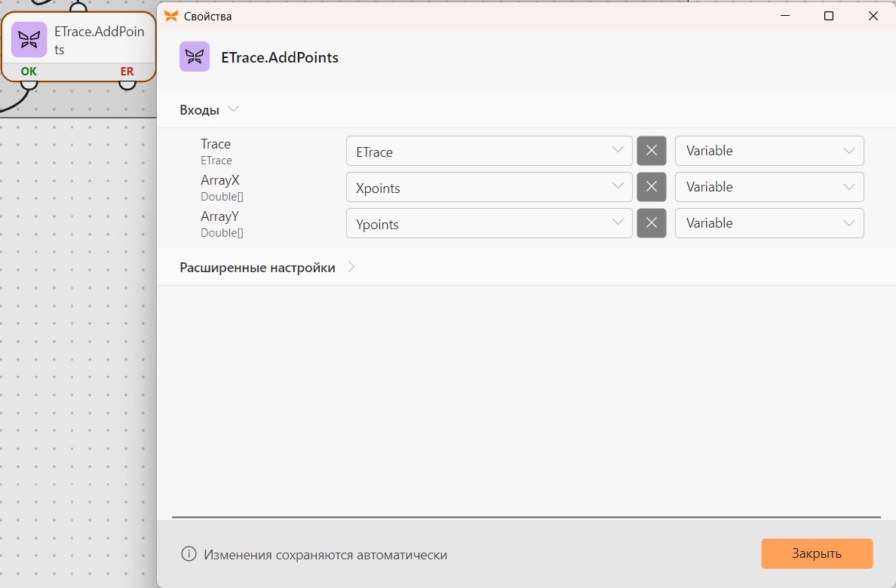Click the Изменения сохраняются автоматически text
The height and width of the screenshot is (588, 896).
[x=325, y=555]
